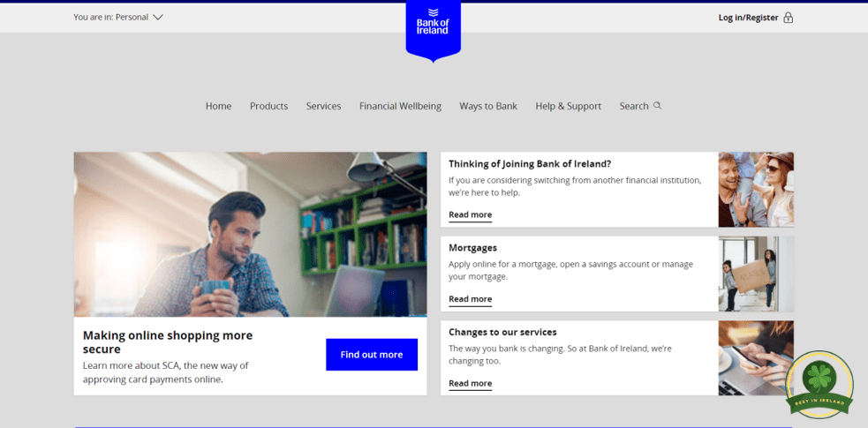
Task: Click the happy family thumbnail image
Action: click(756, 190)
